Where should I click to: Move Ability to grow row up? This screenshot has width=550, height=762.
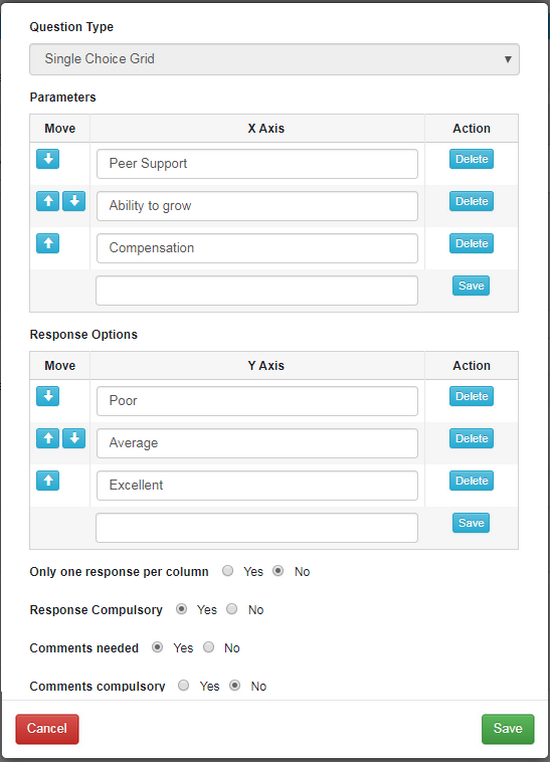[48, 201]
